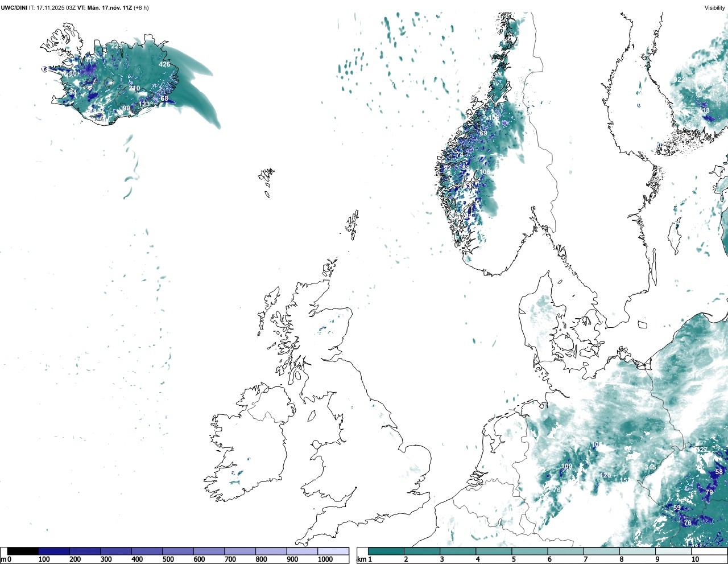Click the 98 value in northern Norway

[498, 75]
